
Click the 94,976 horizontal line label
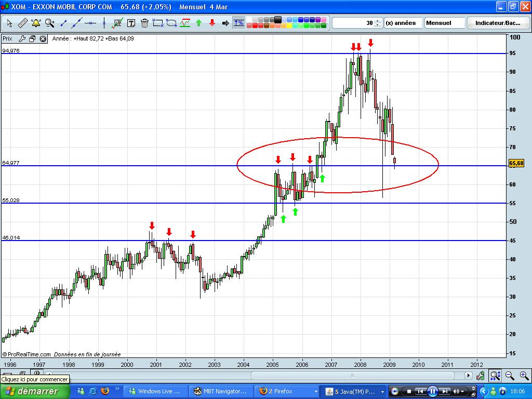(x=10, y=50)
